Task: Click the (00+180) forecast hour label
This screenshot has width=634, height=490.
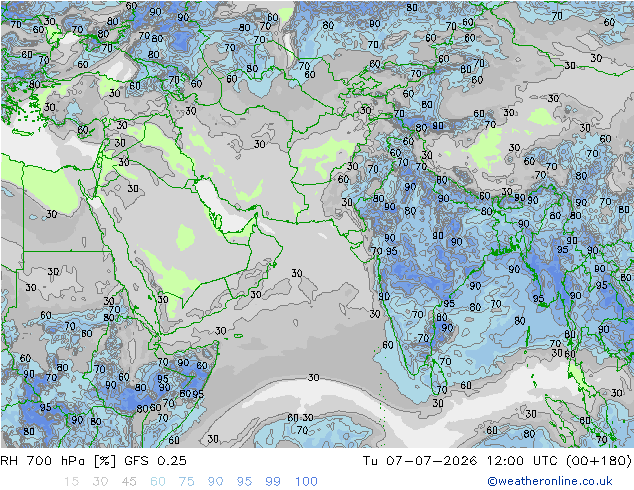Action: click(598, 461)
